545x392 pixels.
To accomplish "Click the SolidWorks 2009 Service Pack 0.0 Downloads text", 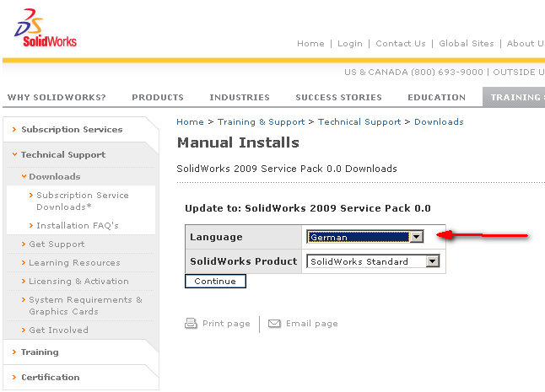I will (287, 169).
